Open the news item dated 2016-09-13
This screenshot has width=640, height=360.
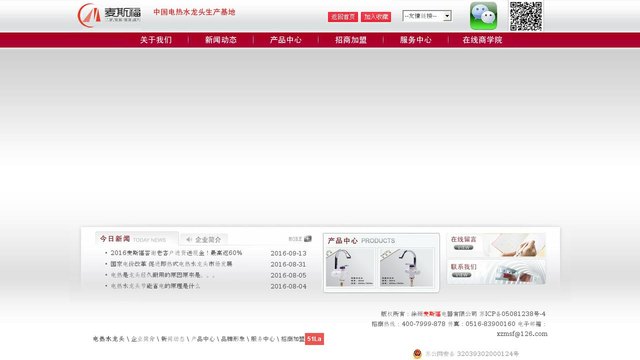176,253
